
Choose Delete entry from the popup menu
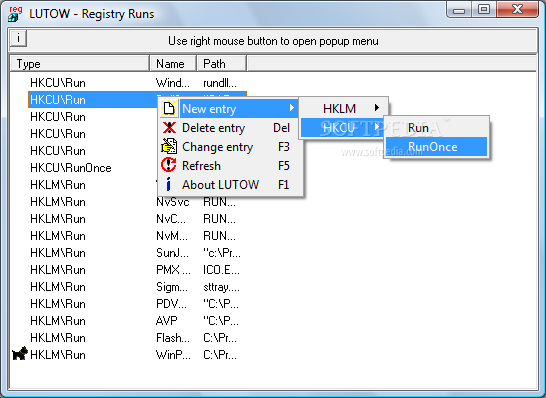pyautogui.click(x=231, y=128)
